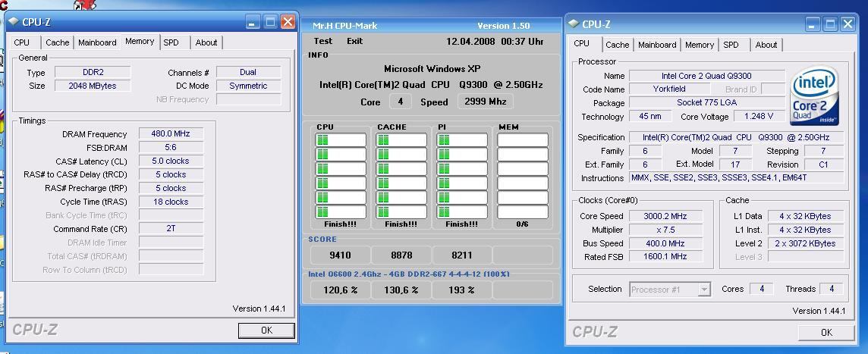
Task: Open Mainboard tab in left CPU-Z window
Action: point(97,42)
